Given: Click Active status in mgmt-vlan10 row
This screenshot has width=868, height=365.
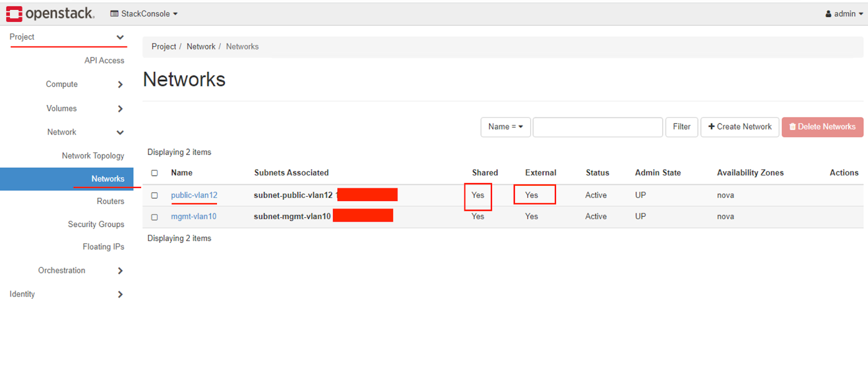Looking at the screenshot, I should click(596, 216).
